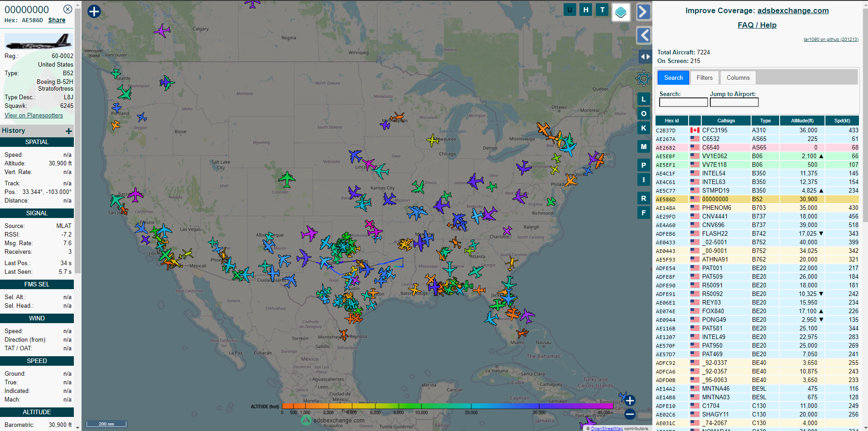Switch to the Search tab
Image resolution: width=868 pixels, height=431 pixels.
click(673, 77)
